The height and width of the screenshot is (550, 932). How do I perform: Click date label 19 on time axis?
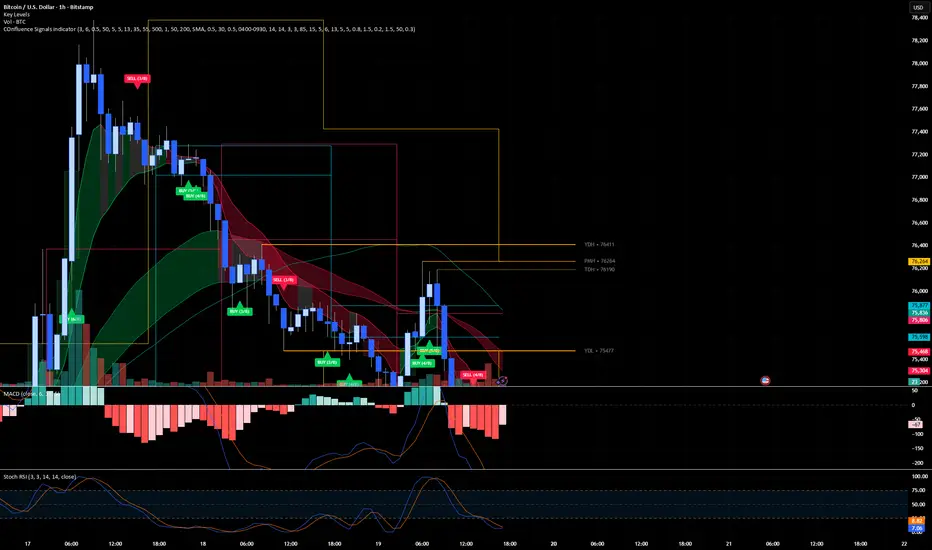(378, 544)
